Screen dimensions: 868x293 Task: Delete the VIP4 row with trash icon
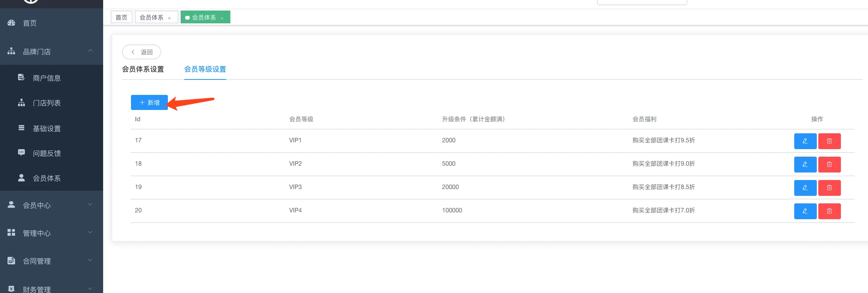829,211
